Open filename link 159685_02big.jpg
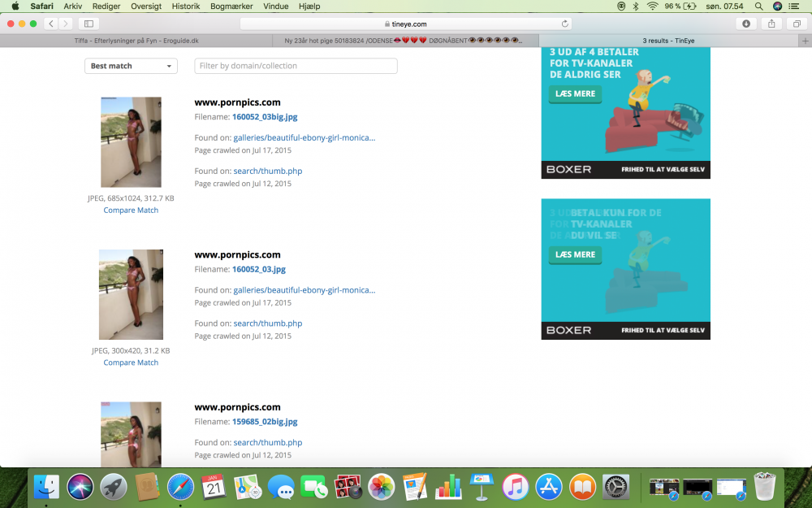Viewport: 812px width, 508px height. click(265, 421)
